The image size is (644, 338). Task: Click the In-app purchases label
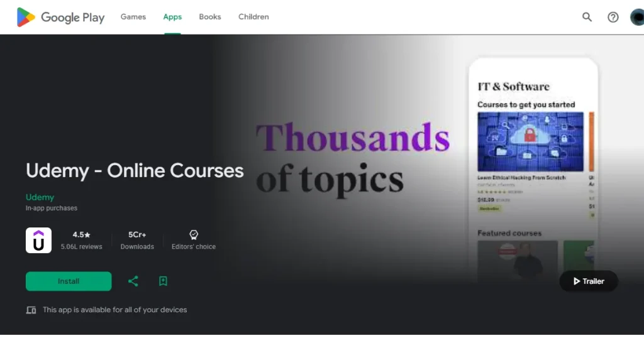click(52, 208)
